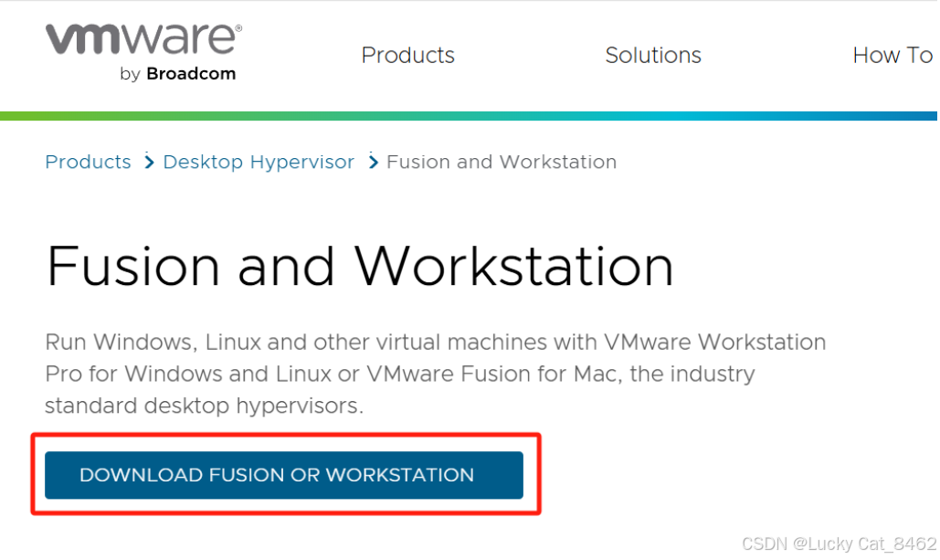Go to Products breadcrumb link
This screenshot has height=560, width=940.
click(88, 162)
